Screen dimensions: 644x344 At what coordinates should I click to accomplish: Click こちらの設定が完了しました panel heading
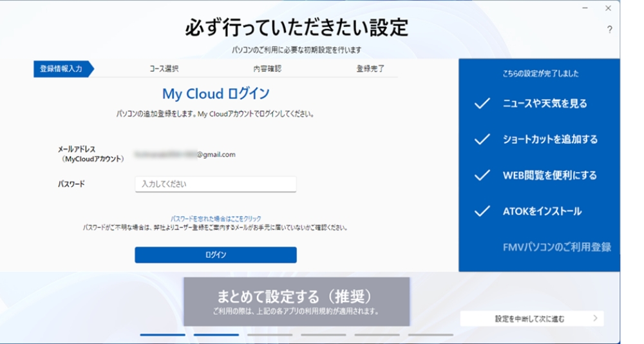[x=540, y=73]
